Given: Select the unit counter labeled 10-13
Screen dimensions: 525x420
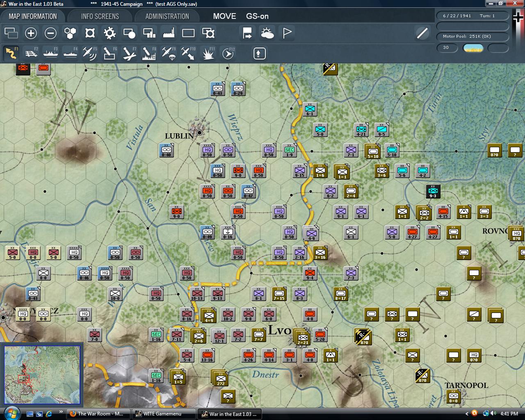Looking at the screenshot, I should pyautogui.click(x=197, y=294).
